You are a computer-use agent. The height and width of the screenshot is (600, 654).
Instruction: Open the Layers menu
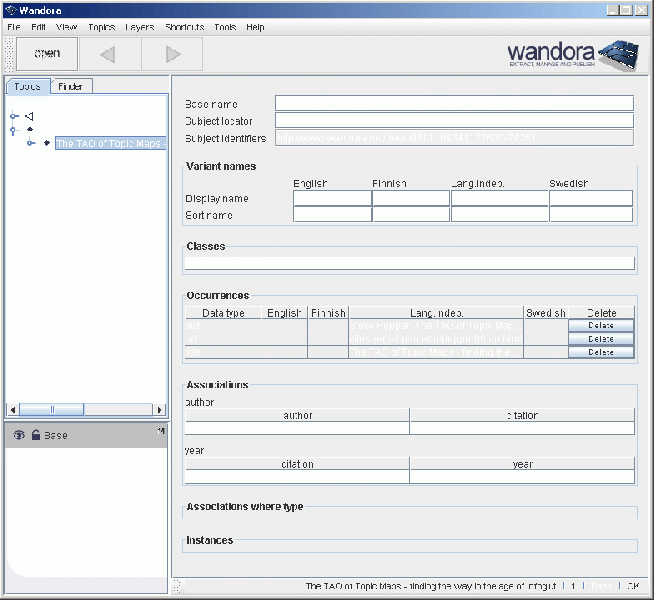140,27
